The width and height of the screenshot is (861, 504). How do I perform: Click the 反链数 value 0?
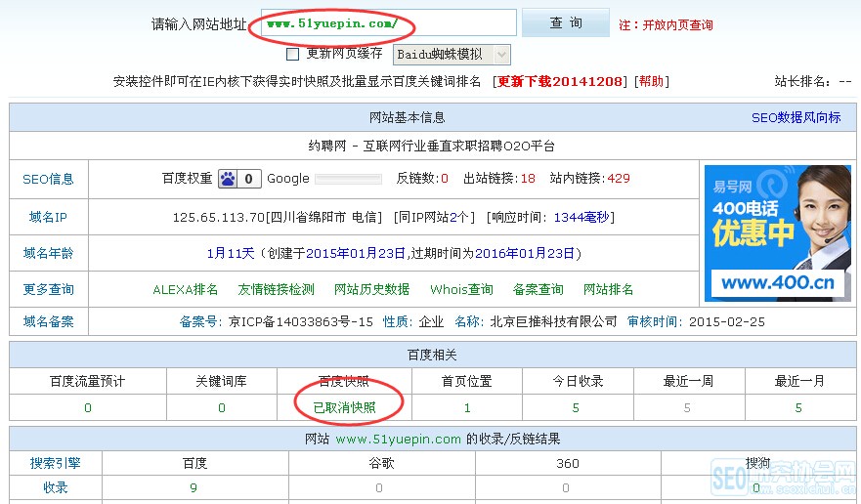coord(445,179)
